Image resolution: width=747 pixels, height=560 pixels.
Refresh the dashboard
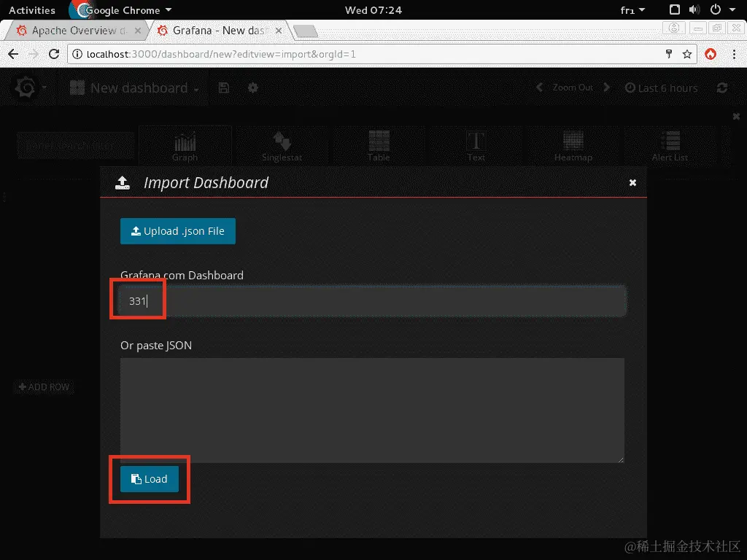(722, 87)
